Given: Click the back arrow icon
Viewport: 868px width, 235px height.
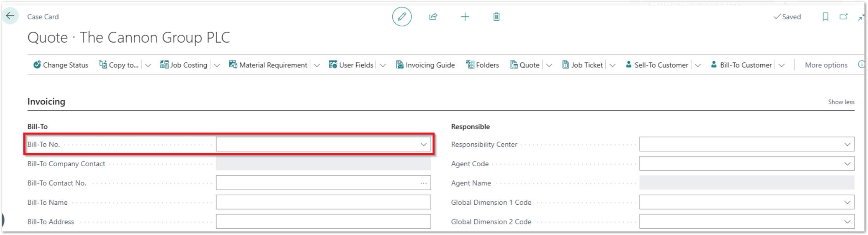Looking at the screenshot, I should coord(10,16).
